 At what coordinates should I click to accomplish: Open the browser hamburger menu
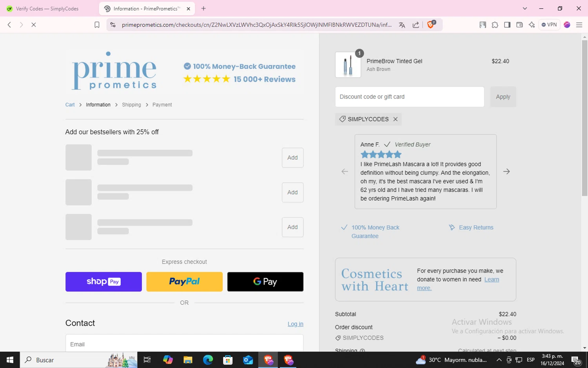579,25
